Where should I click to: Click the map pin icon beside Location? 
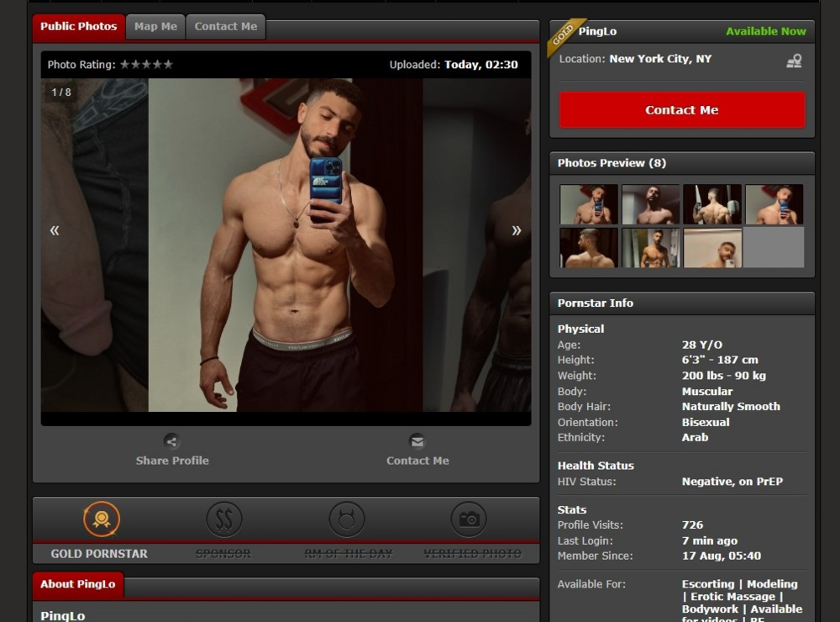(x=794, y=61)
